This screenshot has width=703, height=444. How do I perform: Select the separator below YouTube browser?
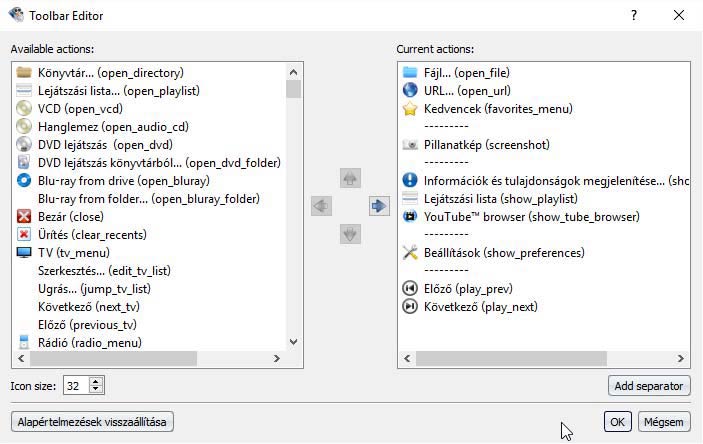(446, 235)
